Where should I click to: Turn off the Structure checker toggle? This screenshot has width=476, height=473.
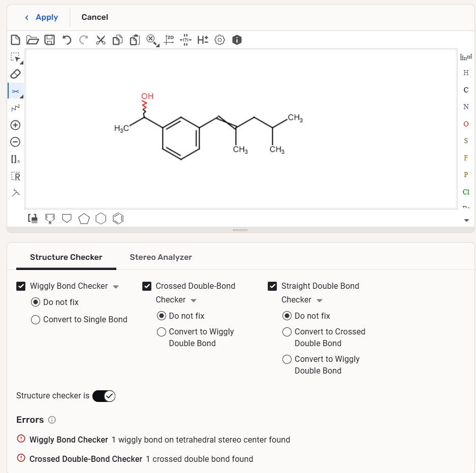[x=104, y=396]
